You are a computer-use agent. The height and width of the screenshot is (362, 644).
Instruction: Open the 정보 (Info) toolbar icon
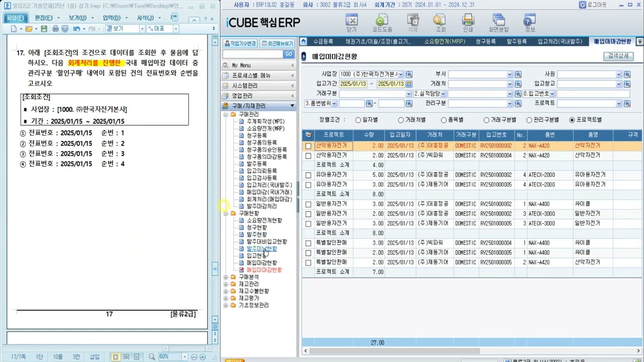(530, 22)
